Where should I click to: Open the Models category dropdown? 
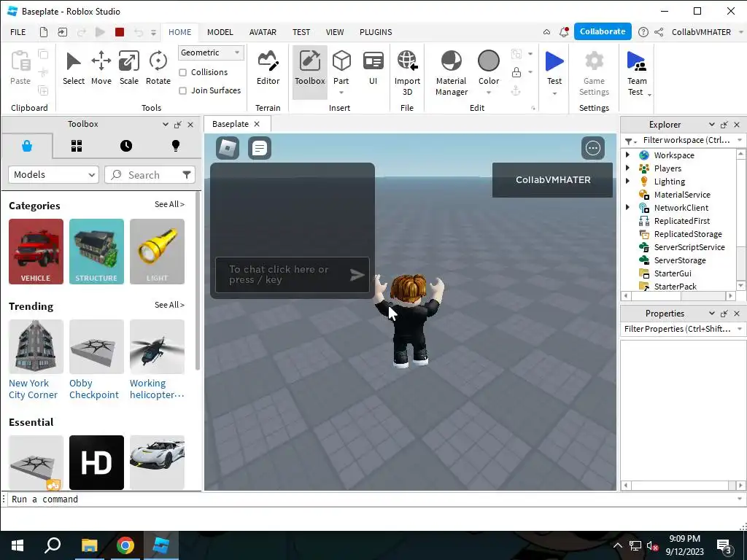(x=53, y=175)
